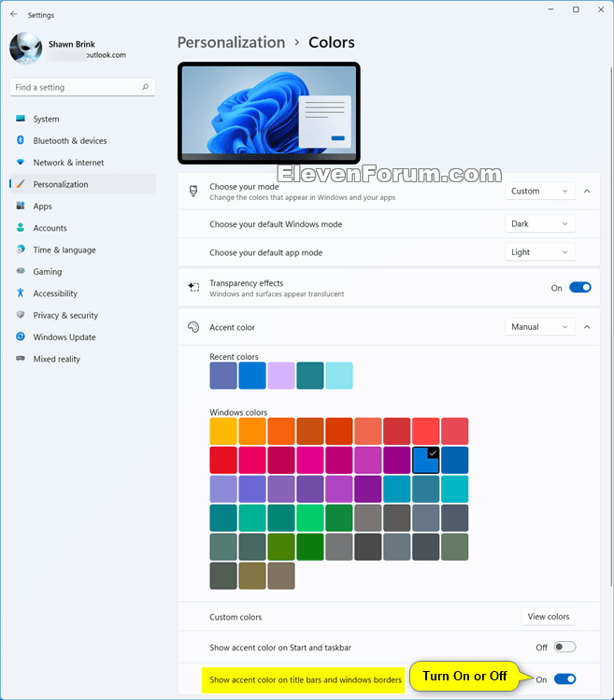614x700 pixels.
Task: Minimize the Settings window
Action: pos(551,9)
